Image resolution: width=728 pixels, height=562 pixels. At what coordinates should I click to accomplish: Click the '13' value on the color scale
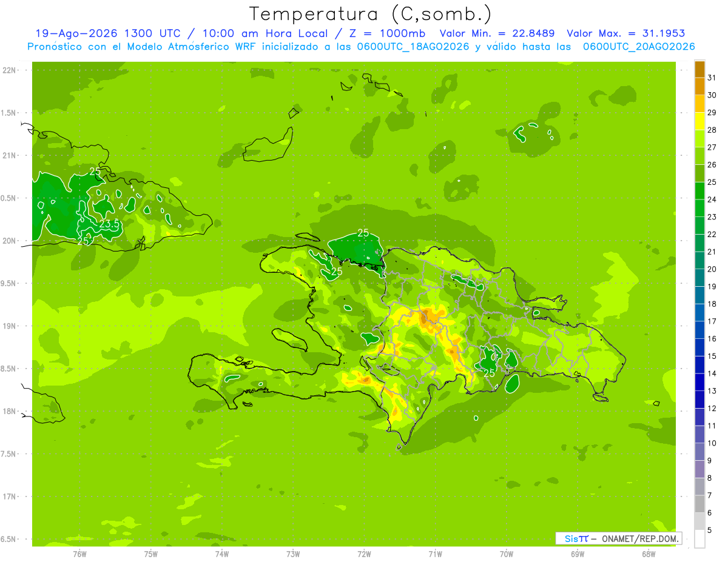click(x=712, y=391)
